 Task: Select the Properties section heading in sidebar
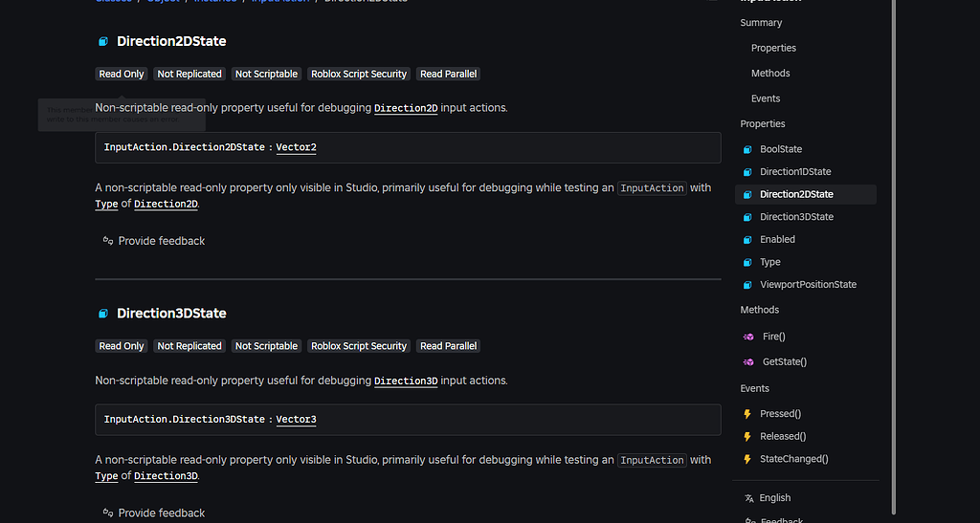[763, 123]
